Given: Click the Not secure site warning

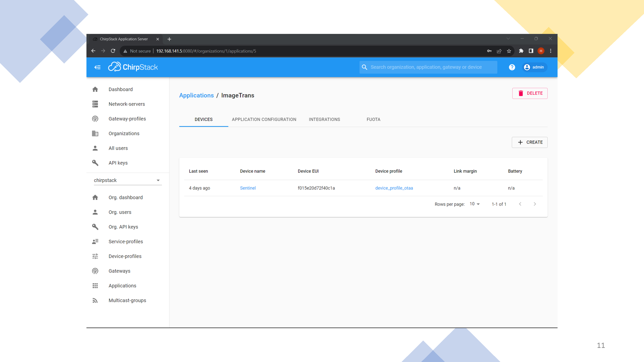Looking at the screenshot, I should tap(137, 51).
